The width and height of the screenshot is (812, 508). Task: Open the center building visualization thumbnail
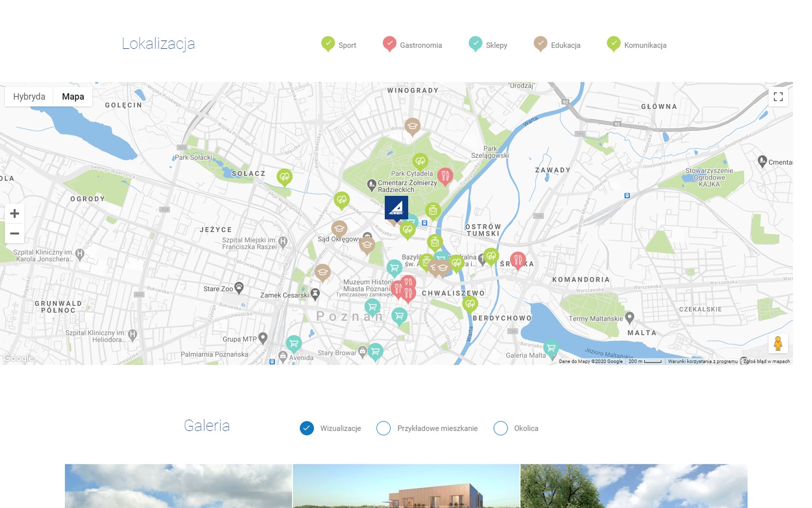pos(406,486)
